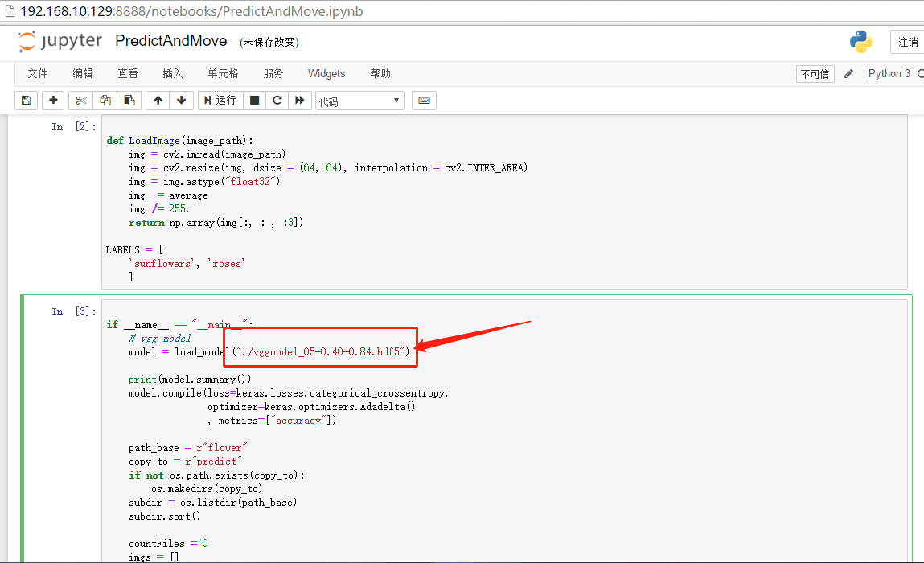
Task: Open the 文件 menu
Action: tap(38, 74)
